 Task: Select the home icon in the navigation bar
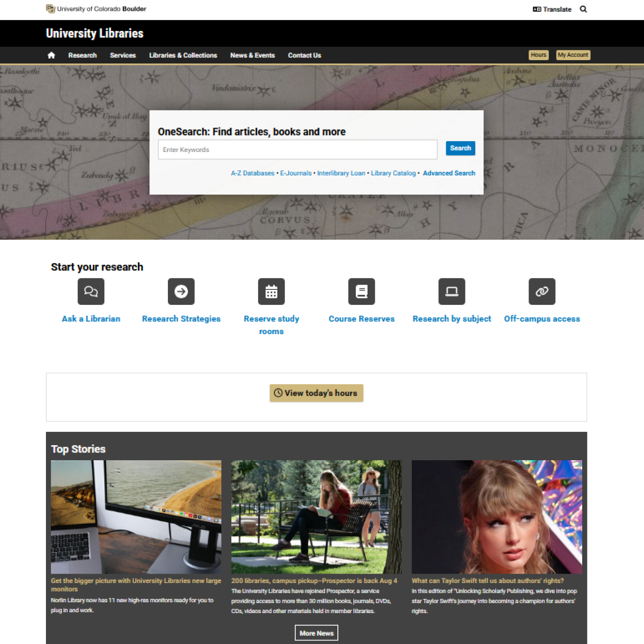(51, 55)
